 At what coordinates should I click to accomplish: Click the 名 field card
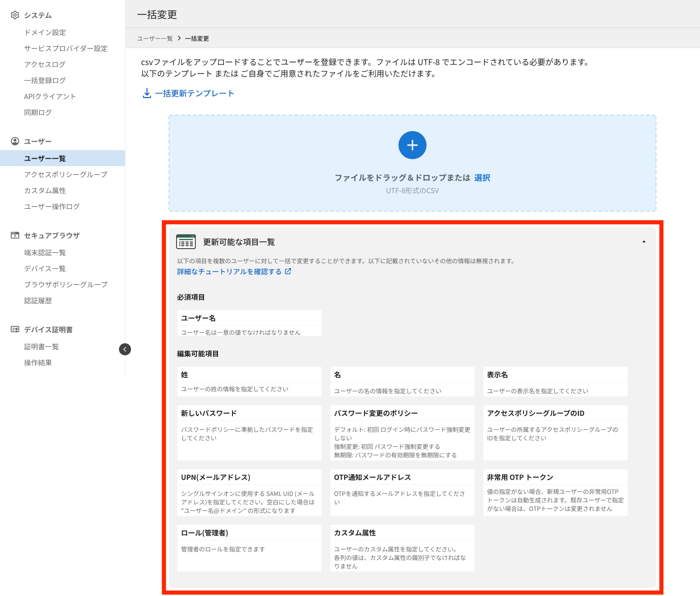coord(402,382)
